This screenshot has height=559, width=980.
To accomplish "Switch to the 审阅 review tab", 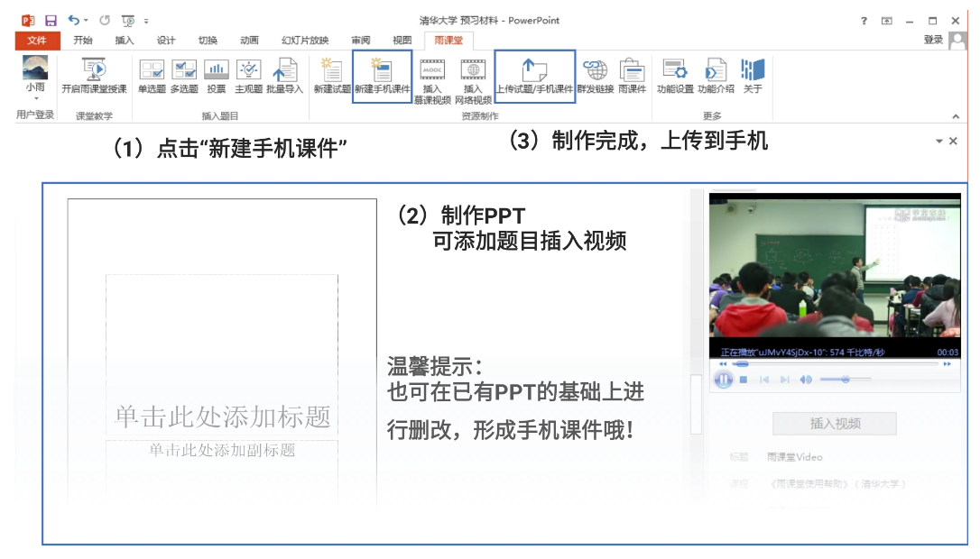I will click(x=361, y=41).
